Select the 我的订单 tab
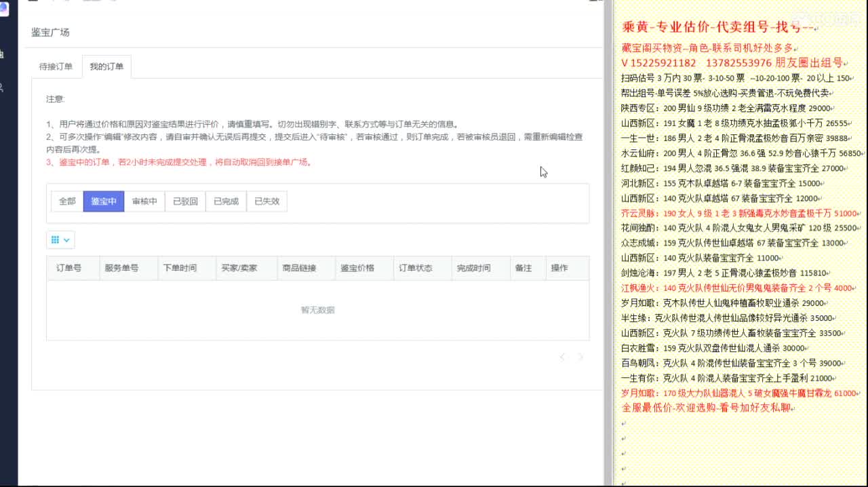The width and height of the screenshot is (868, 487). (x=106, y=66)
